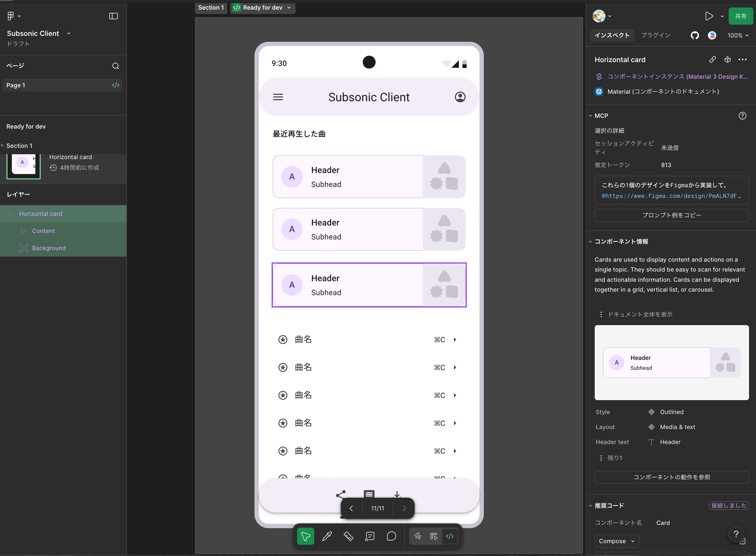Click the GitHub icon in the Inspect panel
This screenshot has width=756, height=556.
pyautogui.click(x=695, y=35)
